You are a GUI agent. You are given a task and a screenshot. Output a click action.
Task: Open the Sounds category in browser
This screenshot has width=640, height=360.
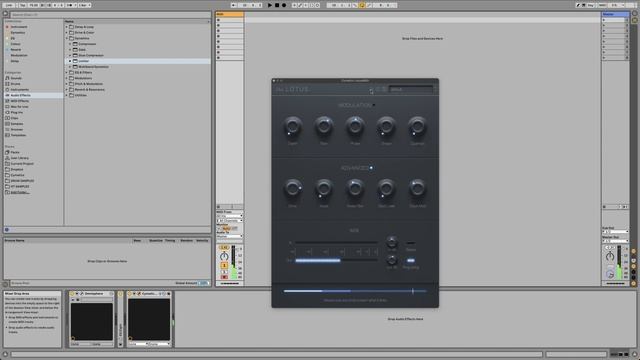click(16, 78)
